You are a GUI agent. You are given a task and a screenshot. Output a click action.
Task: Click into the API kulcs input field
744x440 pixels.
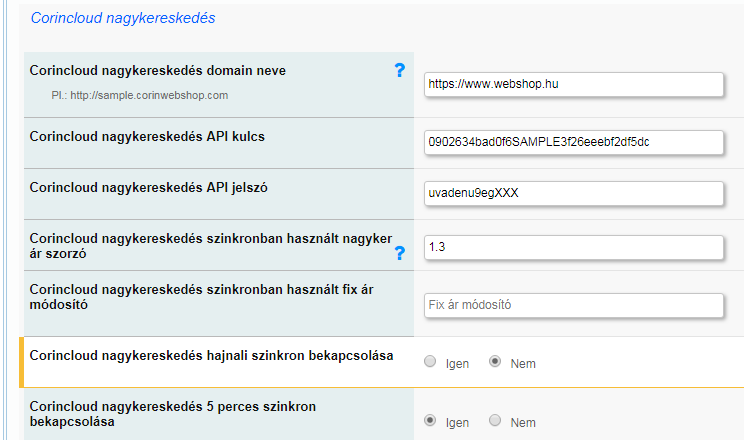573,142
